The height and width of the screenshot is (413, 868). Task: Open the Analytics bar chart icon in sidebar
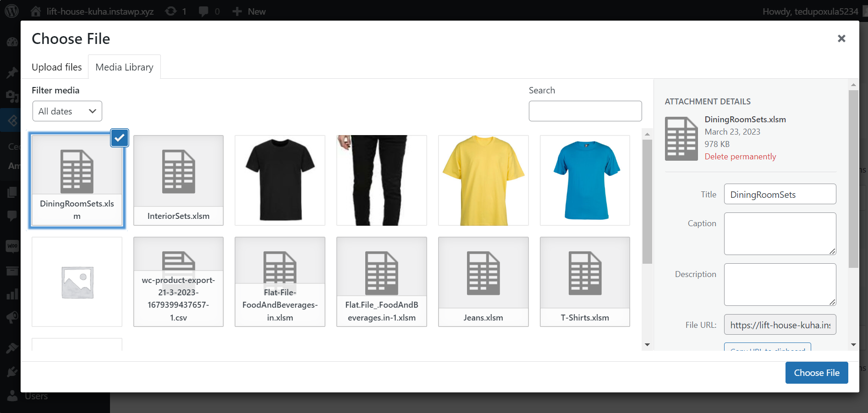coord(12,294)
